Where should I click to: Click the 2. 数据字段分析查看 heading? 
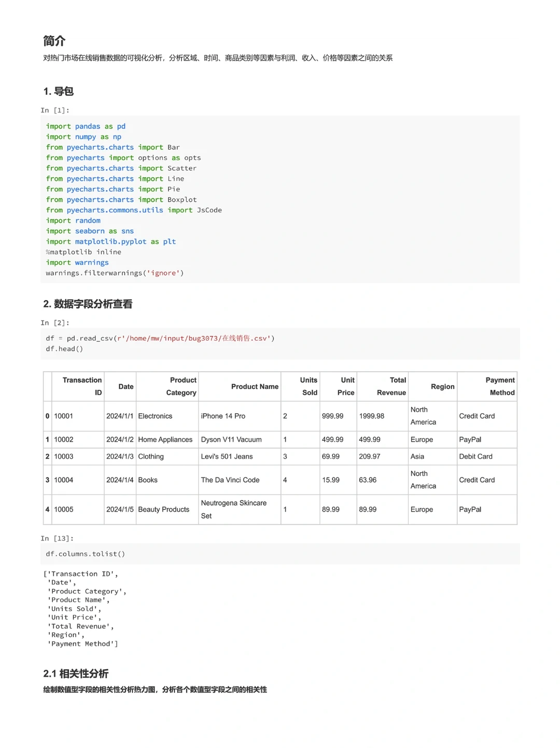(88, 304)
